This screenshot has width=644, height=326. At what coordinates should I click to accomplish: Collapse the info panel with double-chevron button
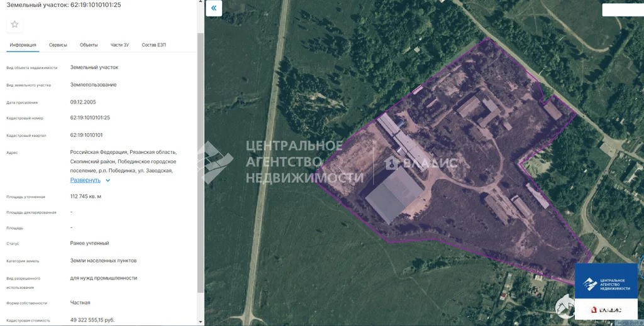click(x=214, y=8)
